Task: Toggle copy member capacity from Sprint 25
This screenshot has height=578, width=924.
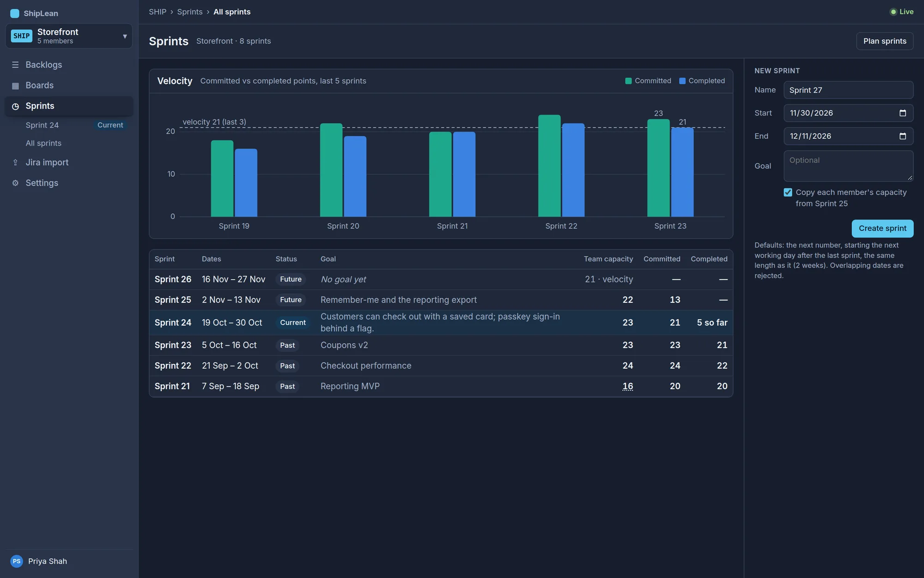Action: 788,192
